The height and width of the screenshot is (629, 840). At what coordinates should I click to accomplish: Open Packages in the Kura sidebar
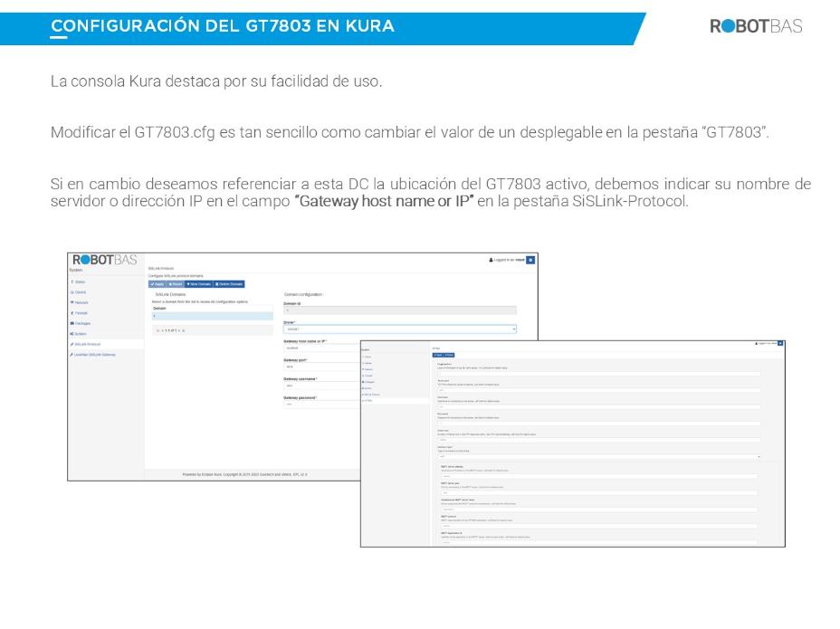click(x=81, y=324)
